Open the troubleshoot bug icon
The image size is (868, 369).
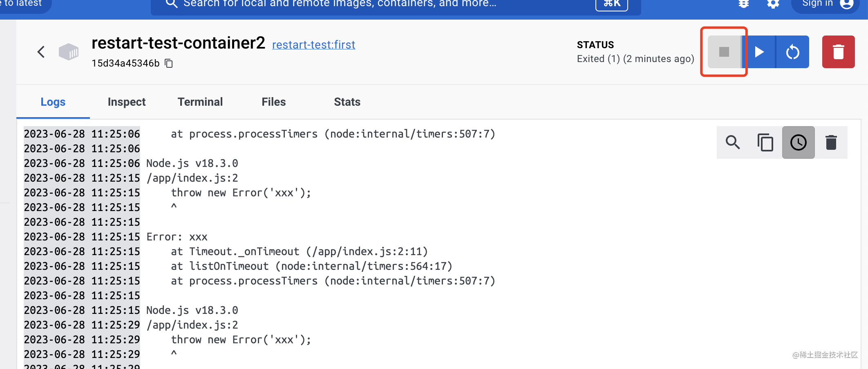pyautogui.click(x=743, y=4)
